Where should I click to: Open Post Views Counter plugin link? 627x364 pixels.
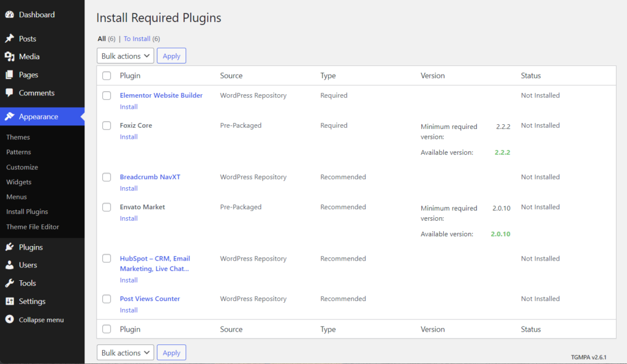150,299
